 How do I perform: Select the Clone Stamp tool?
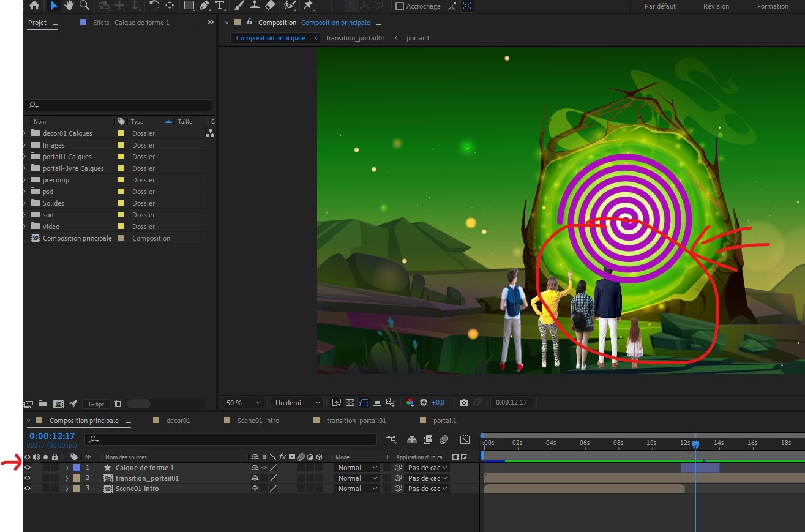tap(255, 6)
